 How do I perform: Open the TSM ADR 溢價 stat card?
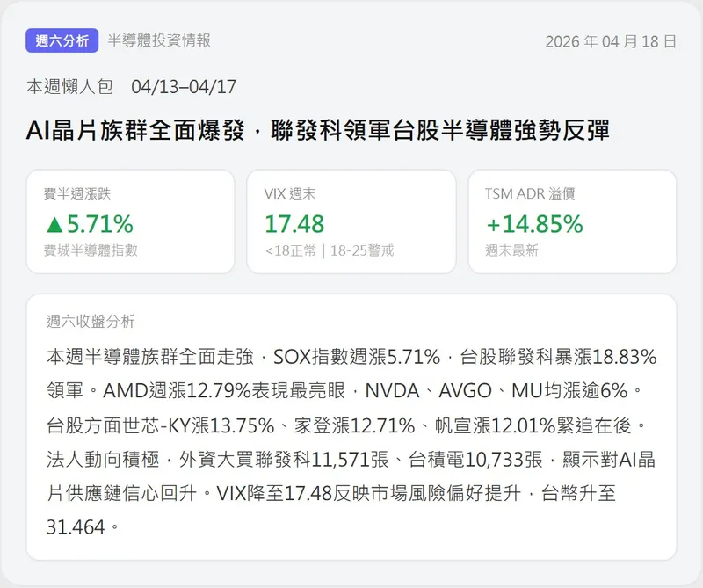point(573,221)
